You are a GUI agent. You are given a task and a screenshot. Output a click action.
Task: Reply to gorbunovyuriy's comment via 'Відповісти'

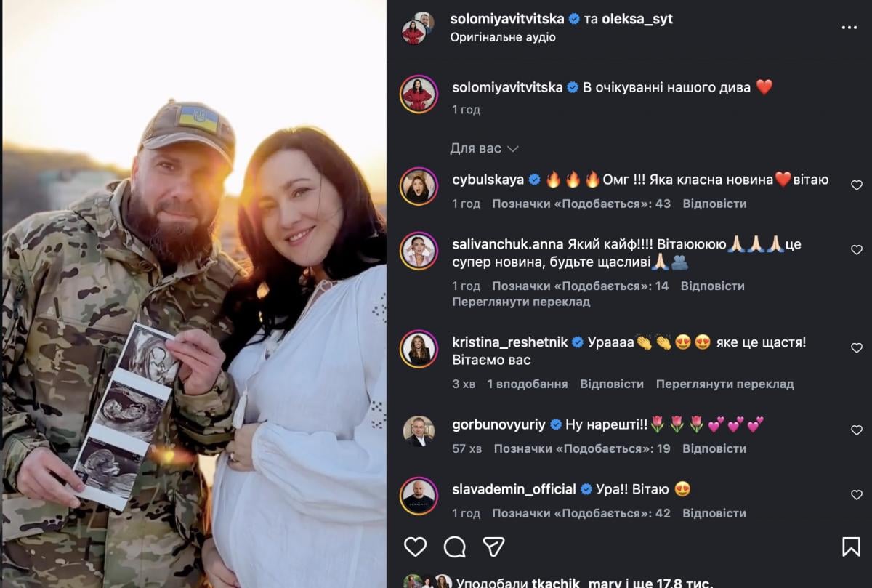pos(714,448)
